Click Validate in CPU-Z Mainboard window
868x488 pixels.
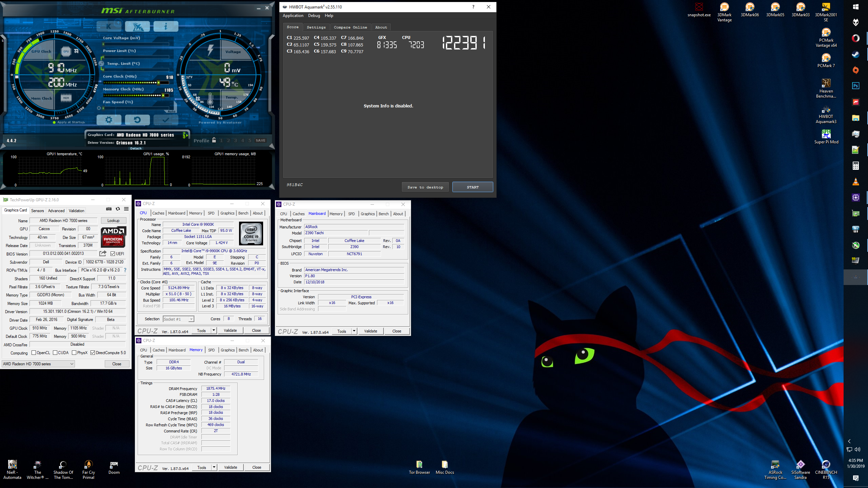[x=371, y=331]
